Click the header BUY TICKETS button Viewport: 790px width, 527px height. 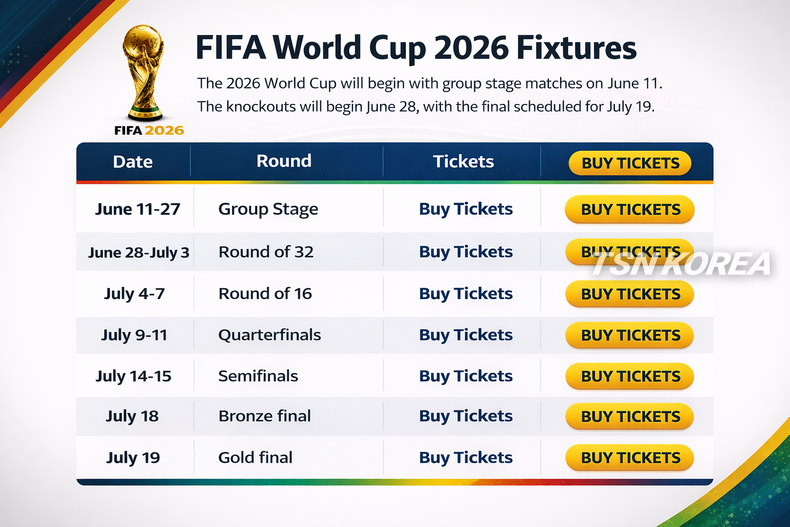click(x=629, y=163)
